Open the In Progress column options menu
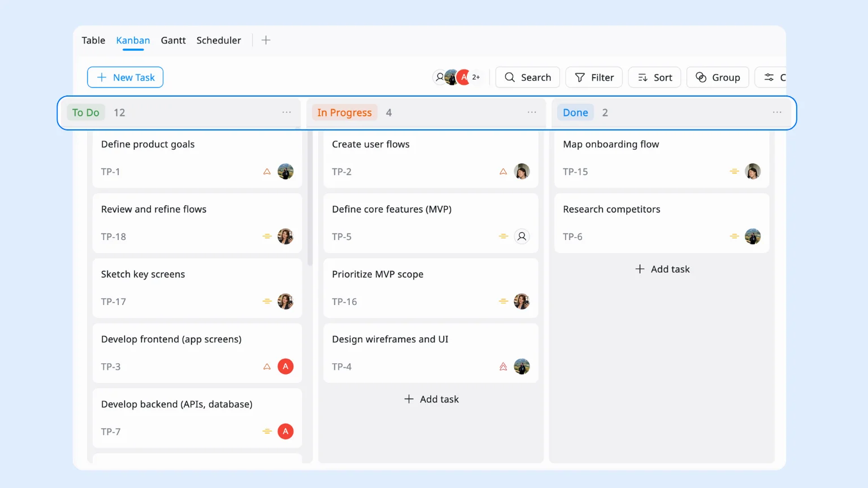This screenshot has width=868, height=488. [x=532, y=112]
